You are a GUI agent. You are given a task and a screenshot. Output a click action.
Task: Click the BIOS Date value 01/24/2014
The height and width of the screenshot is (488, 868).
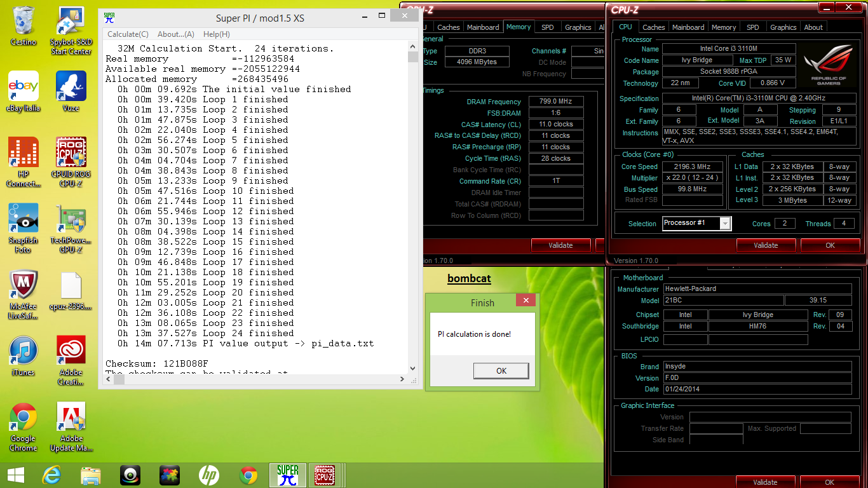point(757,389)
